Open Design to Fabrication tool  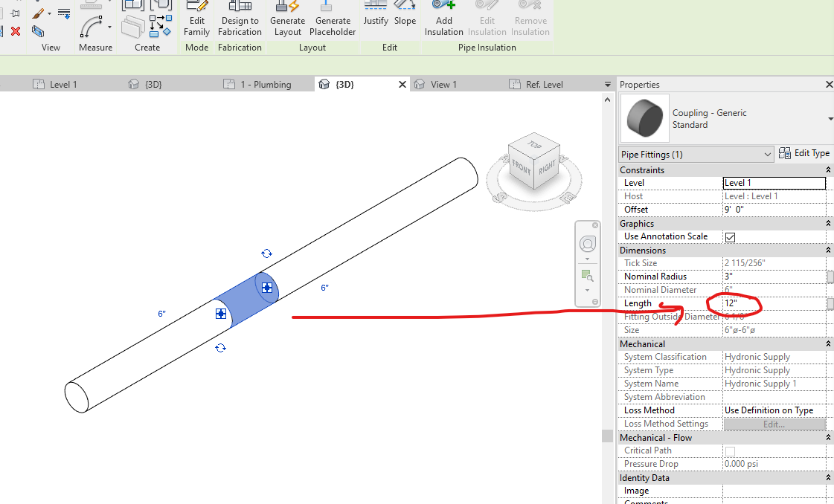point(240,19)
